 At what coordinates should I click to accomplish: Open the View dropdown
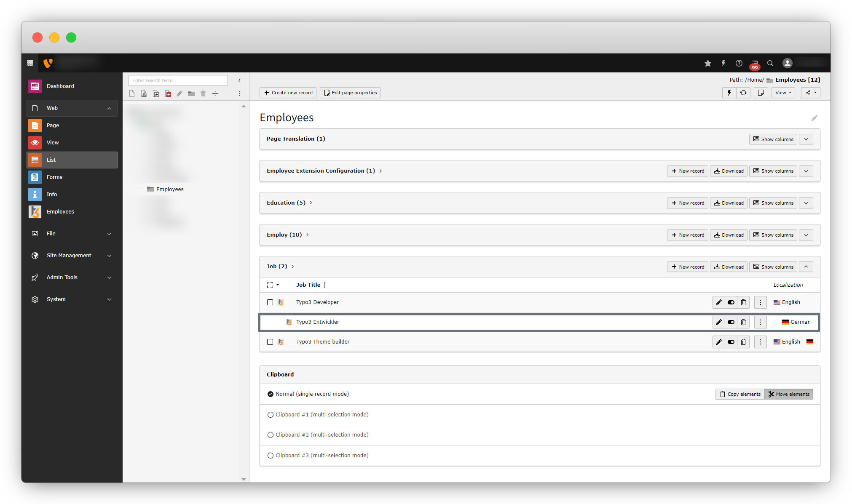(x=783, y=93)
